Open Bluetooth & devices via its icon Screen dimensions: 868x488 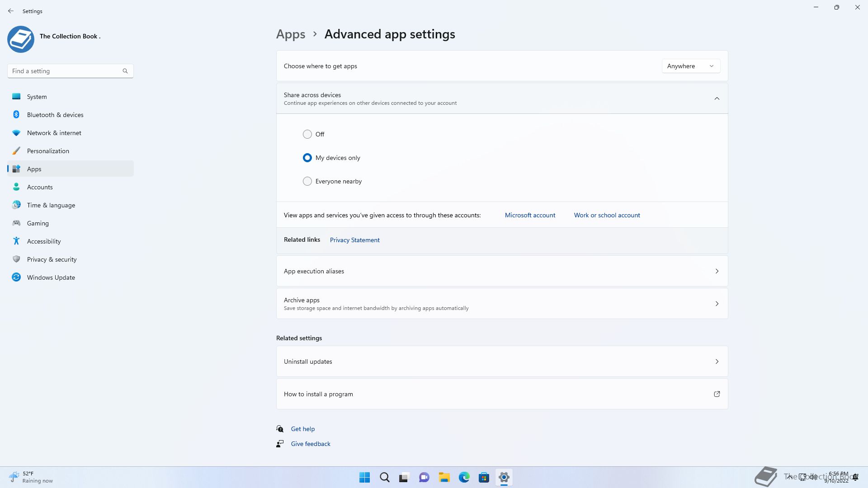(16, 115)
